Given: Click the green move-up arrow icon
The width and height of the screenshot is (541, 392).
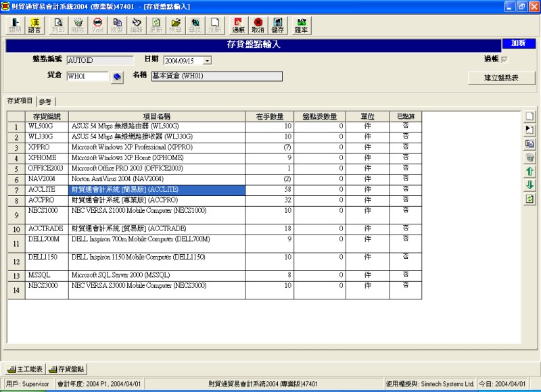Looking at the screenshot, I should pos(530,172).
